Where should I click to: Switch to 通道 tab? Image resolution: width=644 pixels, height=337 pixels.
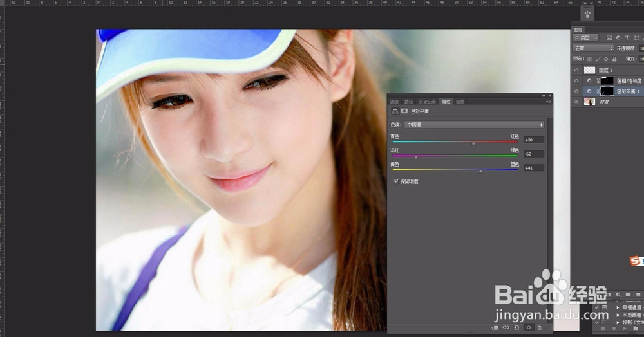pos(394,102)
